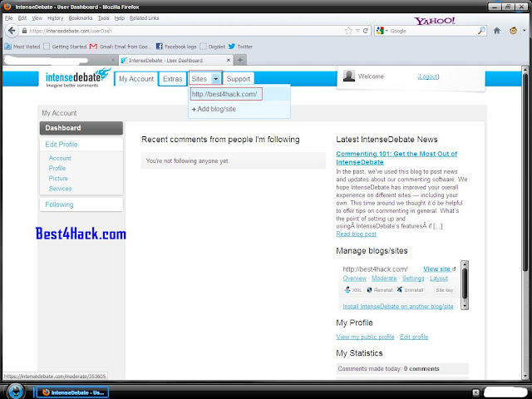Open the Layout link
This screenshot has width=532, height=399.
pyautogui.click(x=439, y=278)
